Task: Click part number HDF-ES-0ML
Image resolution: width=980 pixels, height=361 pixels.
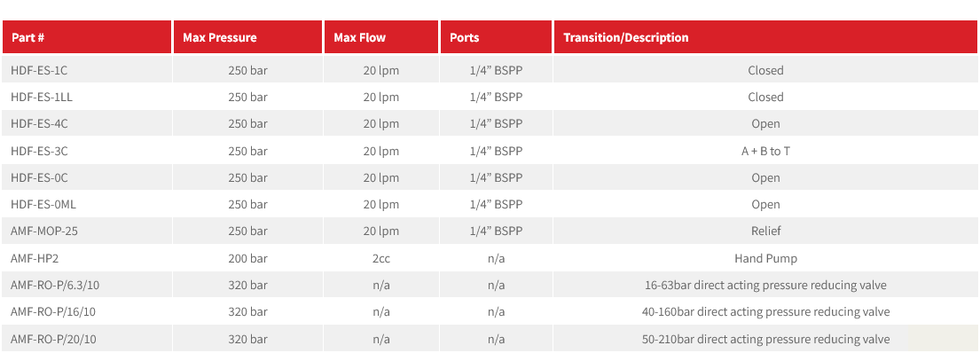Action: (x=43, y=204)
